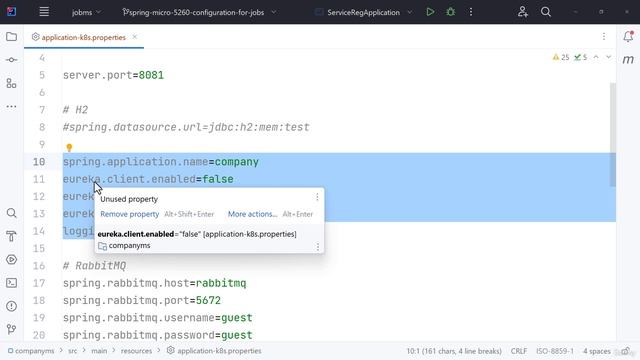Screen dimensions: 640x360
Task: Click the commented spring.datasource.url line
Action: click(186, 127)
